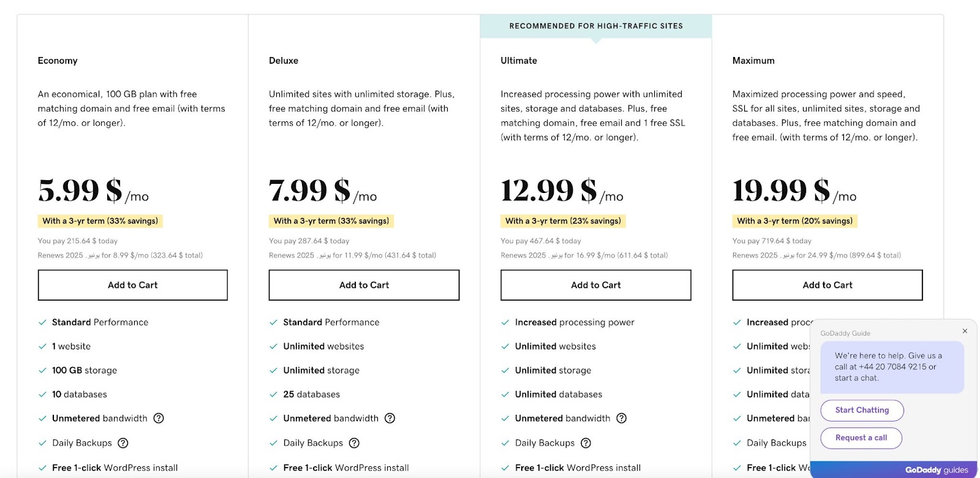Screen dimensions: 980x478
Task: Add the Maximum plan to cart
Action: point(827,285)
